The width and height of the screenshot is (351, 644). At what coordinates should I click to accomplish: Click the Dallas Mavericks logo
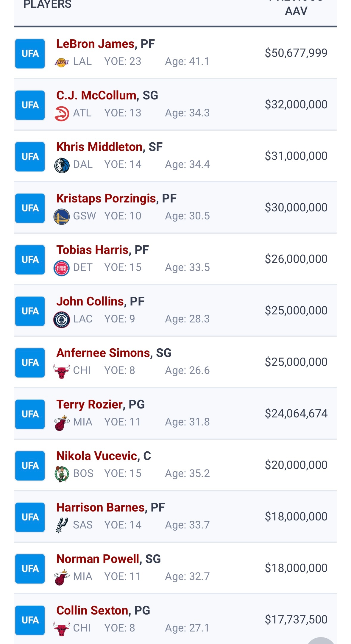click(x=62, y=165)
